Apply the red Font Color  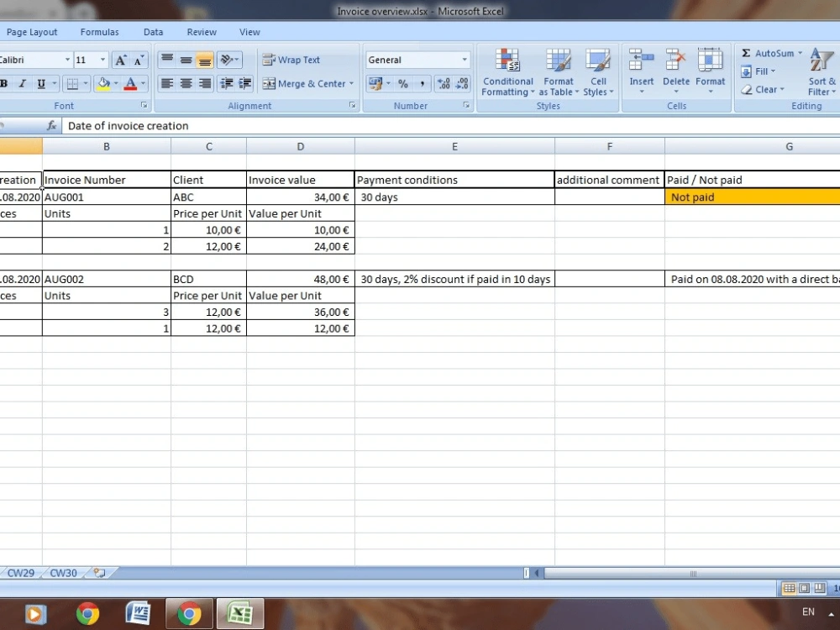130,83
